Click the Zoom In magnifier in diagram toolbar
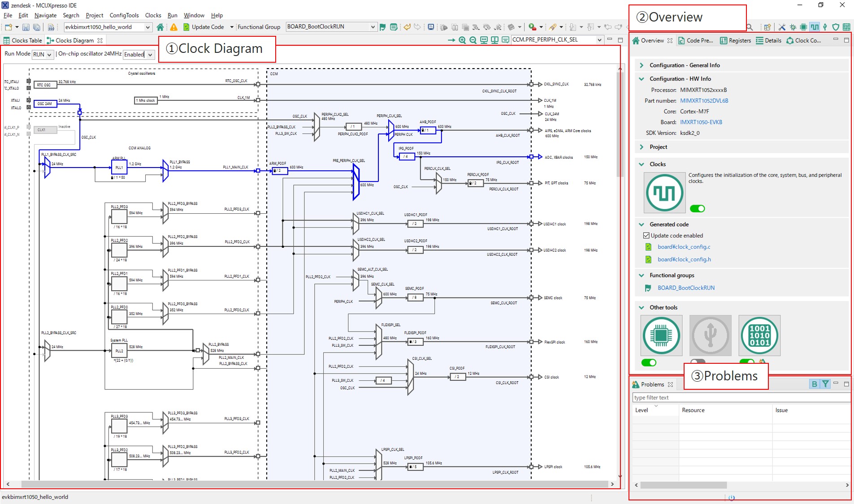This screenshot has width=854, height=504. click(x=462, y=40)
